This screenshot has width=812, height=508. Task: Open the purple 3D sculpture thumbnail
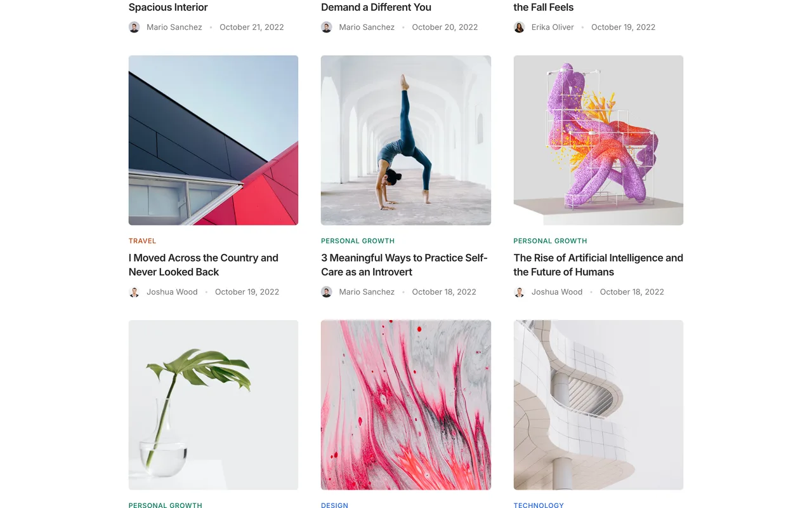(598, 140)
